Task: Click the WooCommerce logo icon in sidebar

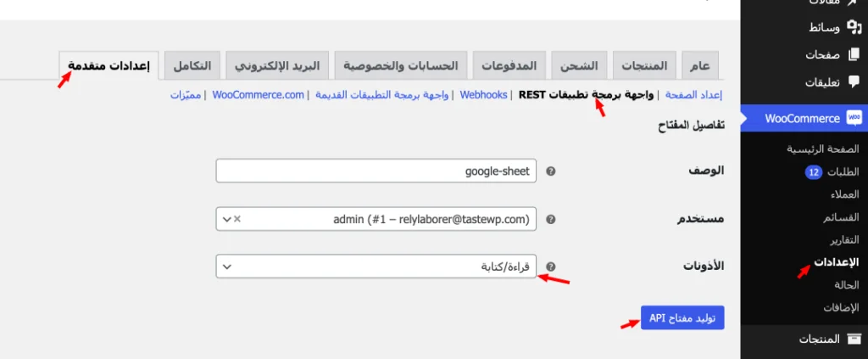Action: coord(854,118)
